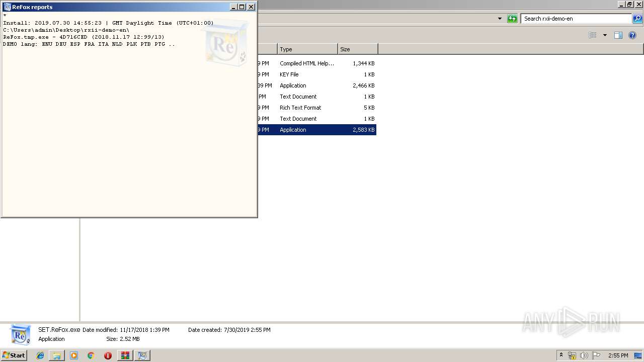Select the highlighted 2,583 KB Application row
Image resolution: width=644 pixels, height=362 pixels.
(317, 130)
